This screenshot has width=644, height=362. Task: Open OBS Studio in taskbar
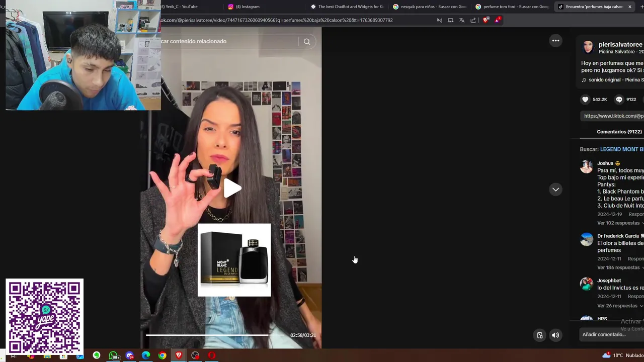[x=195, y=356]
